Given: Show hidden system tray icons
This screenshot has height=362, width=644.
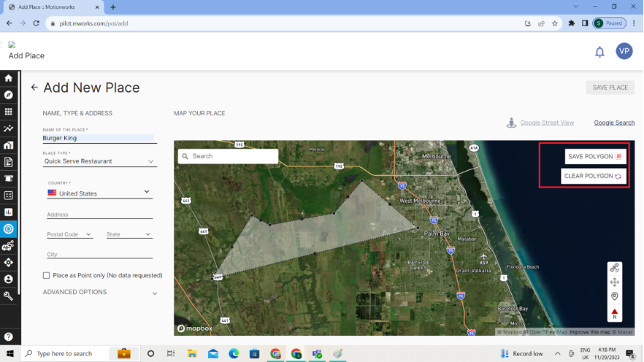Looking at the screenshot, I should (557, 353).
